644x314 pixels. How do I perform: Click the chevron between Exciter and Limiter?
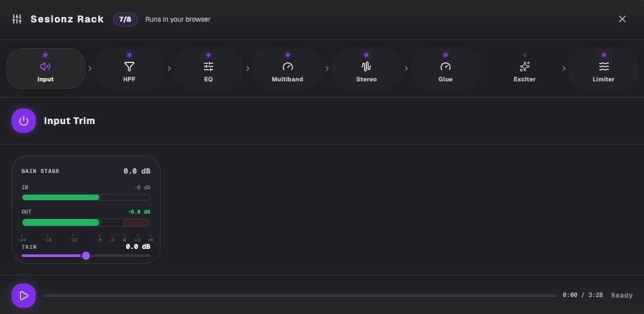[x=564, y=68]
